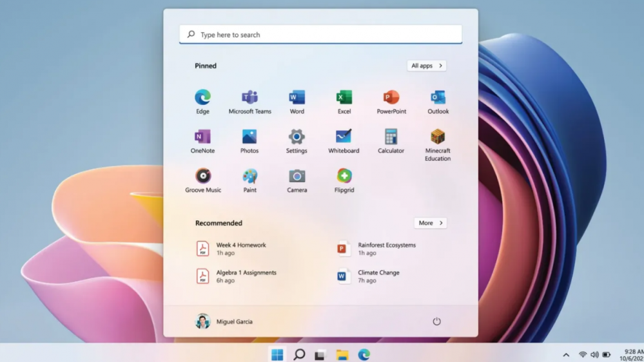Viewport: 644px width, 362px height.
Task: Launch the Paint app
Action: pos(249,180)
